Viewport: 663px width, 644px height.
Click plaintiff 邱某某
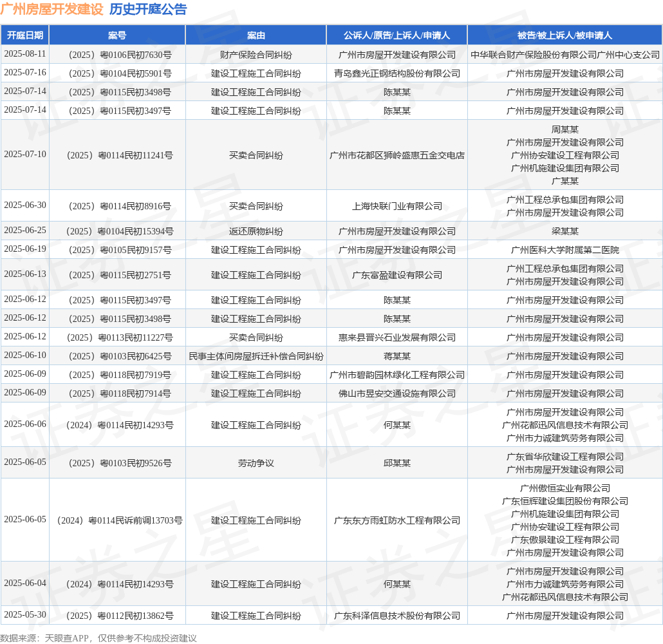(x=397, y=463)
